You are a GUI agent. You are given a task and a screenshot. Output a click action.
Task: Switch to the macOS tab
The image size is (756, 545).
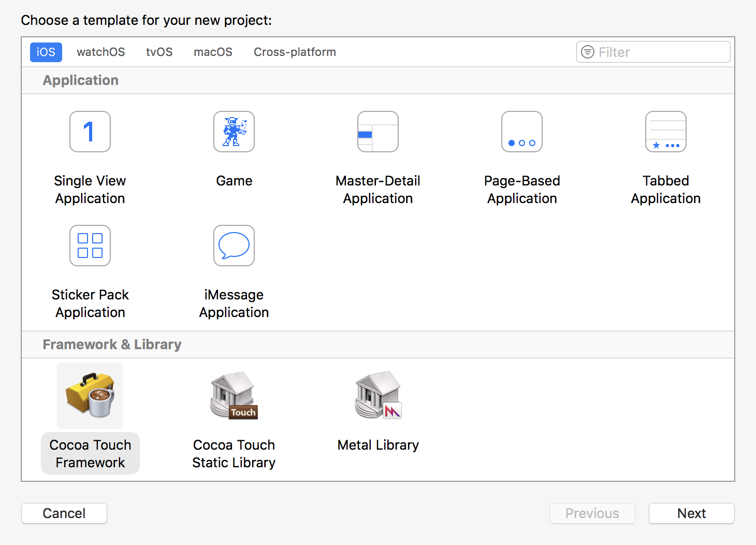213,52
